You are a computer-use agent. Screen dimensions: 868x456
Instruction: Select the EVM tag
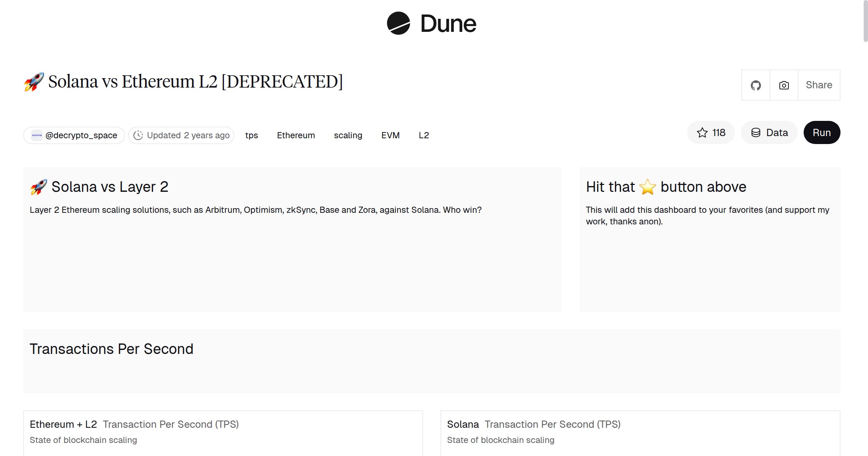tap(391, 135)
